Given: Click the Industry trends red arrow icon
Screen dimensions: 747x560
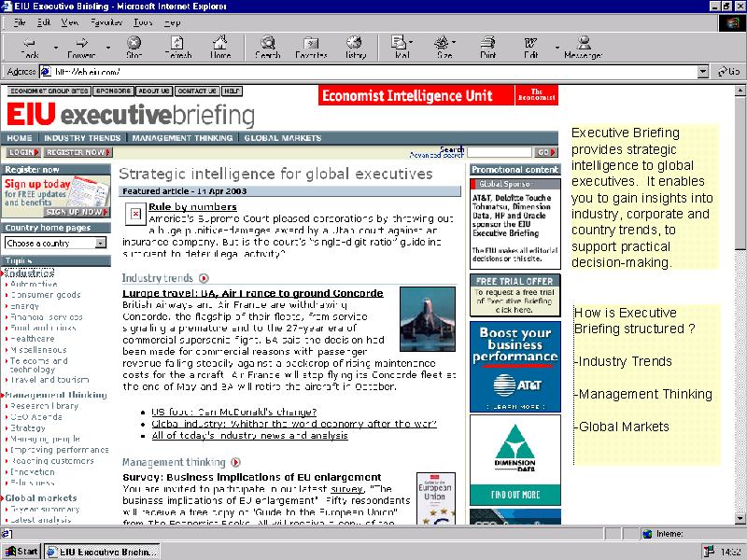Looking at the screenshot, I should pyautogui.click(x=204, y=278).
